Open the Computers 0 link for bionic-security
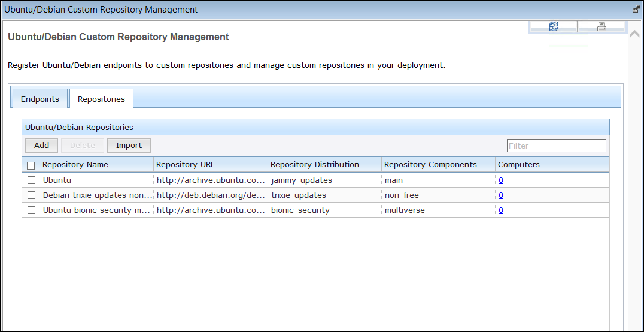 point(501,210)
